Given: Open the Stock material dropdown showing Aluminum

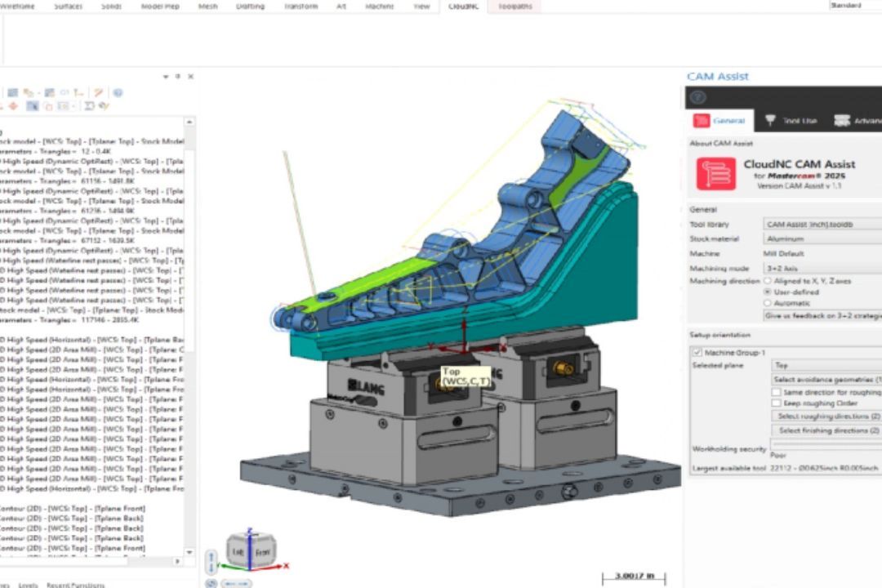Looking at the screenshot, I should click(822, 238).
